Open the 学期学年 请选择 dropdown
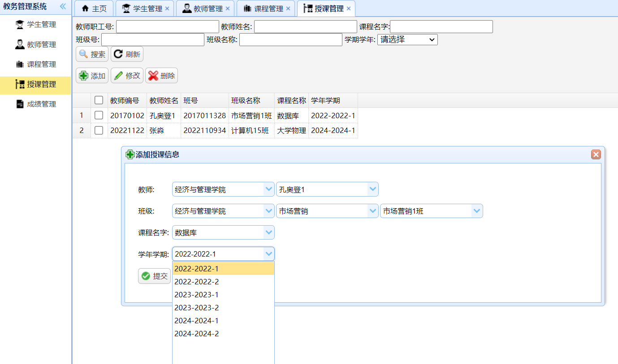Viewport: 618px width, 364px height. (x=407, y=39)
